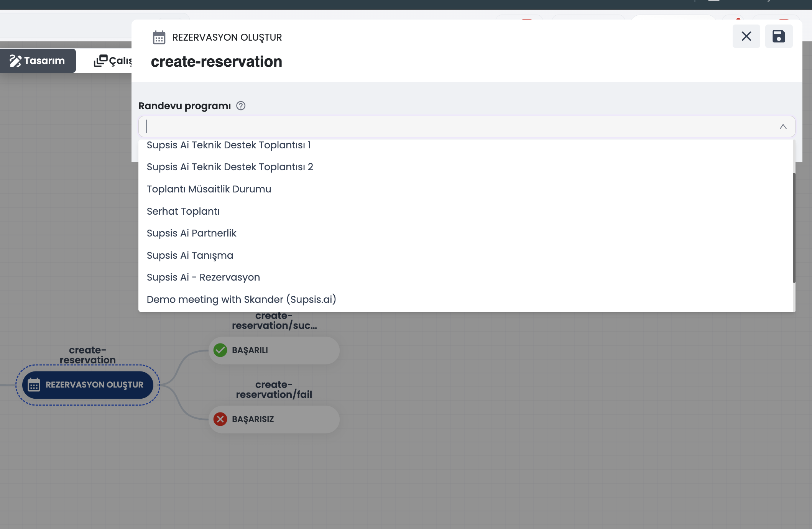
Task: Click red cross icon on BAŞARISIZ node
Action: pyautogui.click(x=220, y=419)
